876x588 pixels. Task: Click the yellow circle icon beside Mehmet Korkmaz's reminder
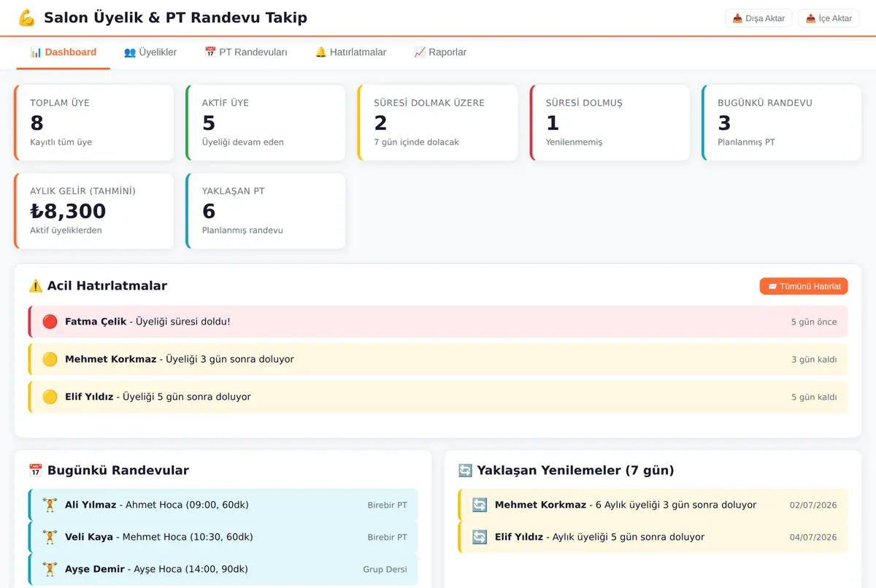click(50, 359)
